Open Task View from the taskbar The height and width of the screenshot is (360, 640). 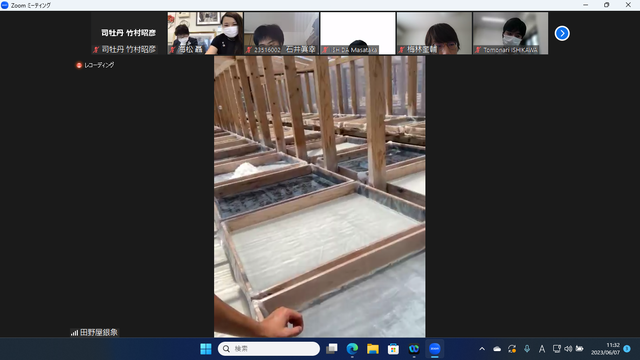331,349
